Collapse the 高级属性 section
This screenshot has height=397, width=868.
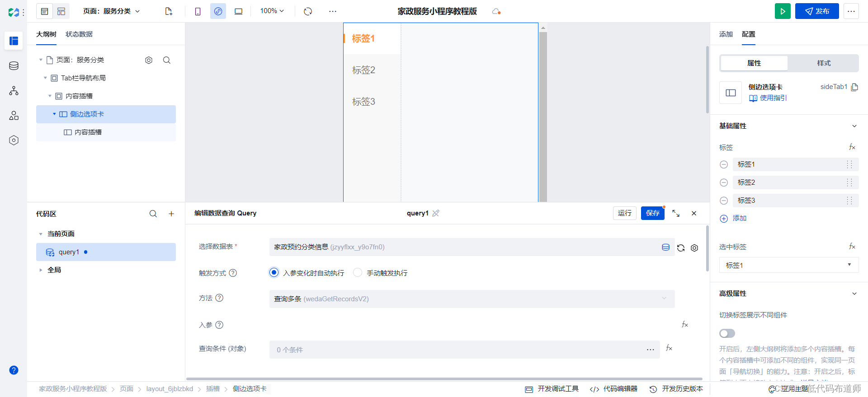[854, 294]
